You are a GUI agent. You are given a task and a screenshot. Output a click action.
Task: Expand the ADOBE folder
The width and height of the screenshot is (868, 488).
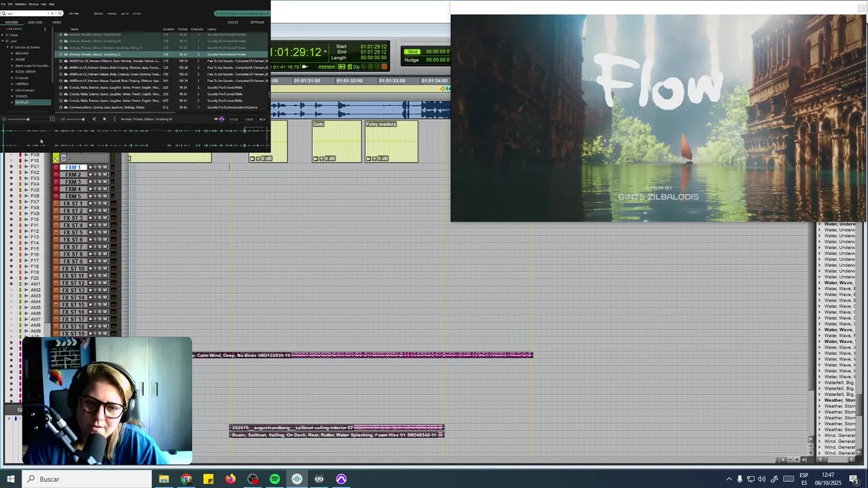click(12, 60)
